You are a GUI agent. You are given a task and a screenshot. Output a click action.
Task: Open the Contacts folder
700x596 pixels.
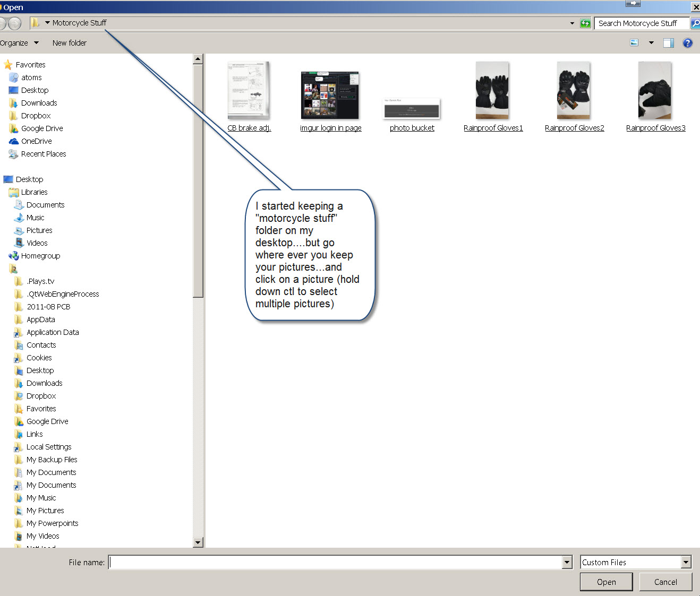(x=41, y=345)
